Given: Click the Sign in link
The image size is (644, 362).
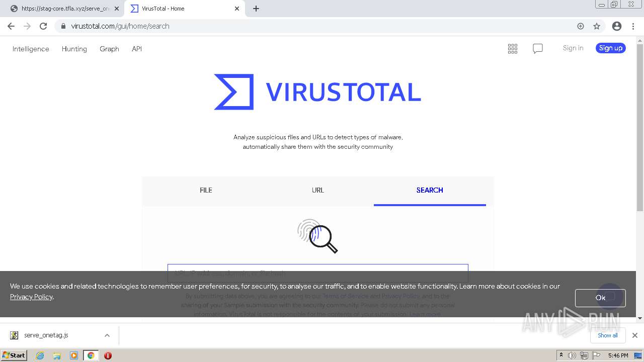Looking at the screenshot, I should 573,48.
